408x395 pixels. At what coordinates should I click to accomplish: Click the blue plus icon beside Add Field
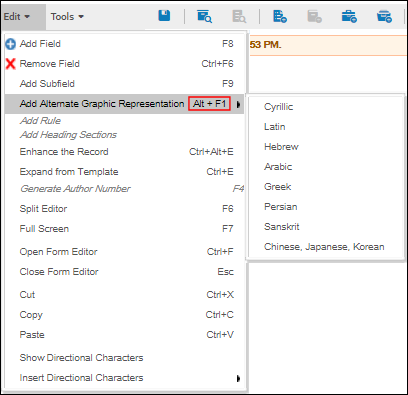11,44
